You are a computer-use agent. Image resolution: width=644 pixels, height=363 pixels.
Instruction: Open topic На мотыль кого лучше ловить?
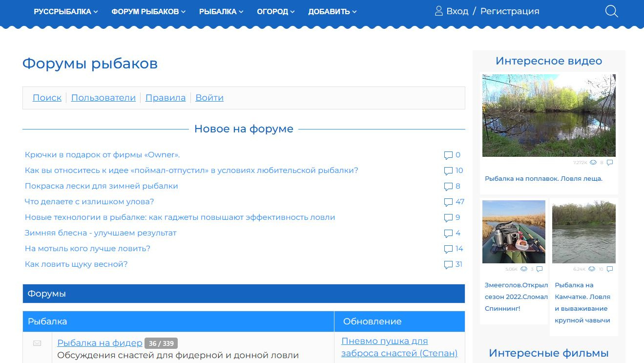[87, 249]
